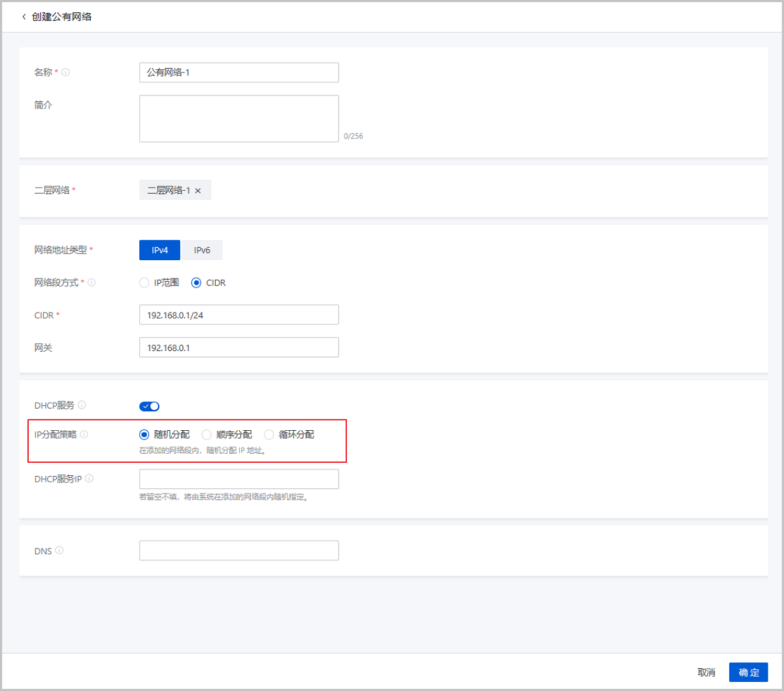784x691 pixels.
Task: Click info icon beside DHCP服务IP label
Action: tap(89, 479)
